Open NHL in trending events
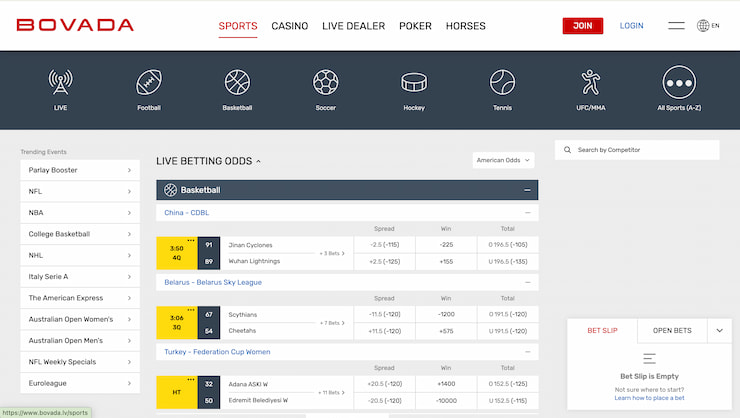Image resolution: width=740 pixels, height=418 pixels. pyautogui.click(x=80, y=255)
